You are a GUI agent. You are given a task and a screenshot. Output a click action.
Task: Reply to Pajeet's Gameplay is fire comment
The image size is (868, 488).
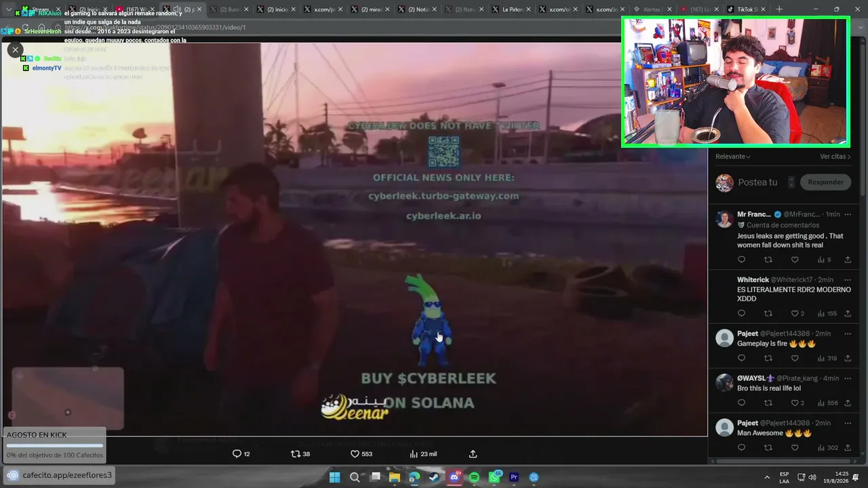click(741, 358)
